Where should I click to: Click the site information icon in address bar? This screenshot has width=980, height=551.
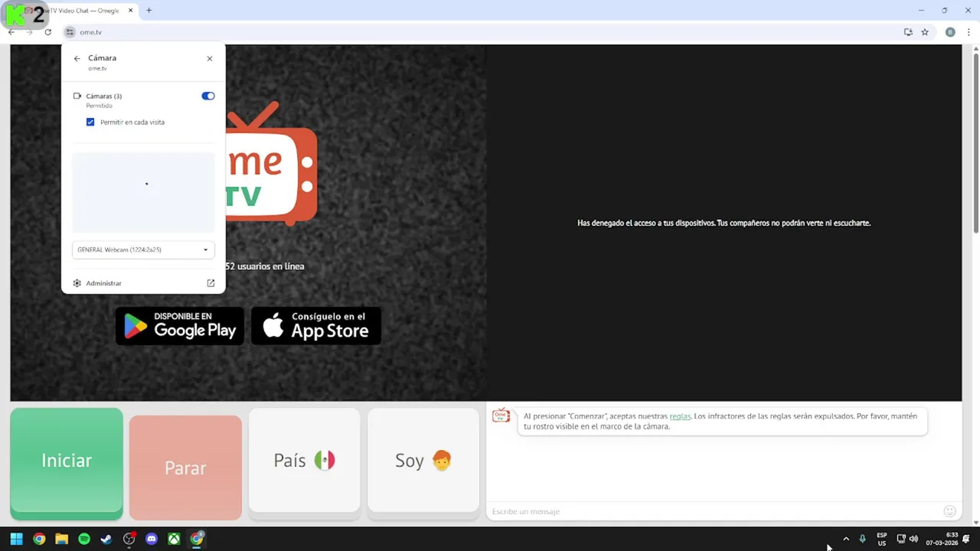[x=70, y=32]
